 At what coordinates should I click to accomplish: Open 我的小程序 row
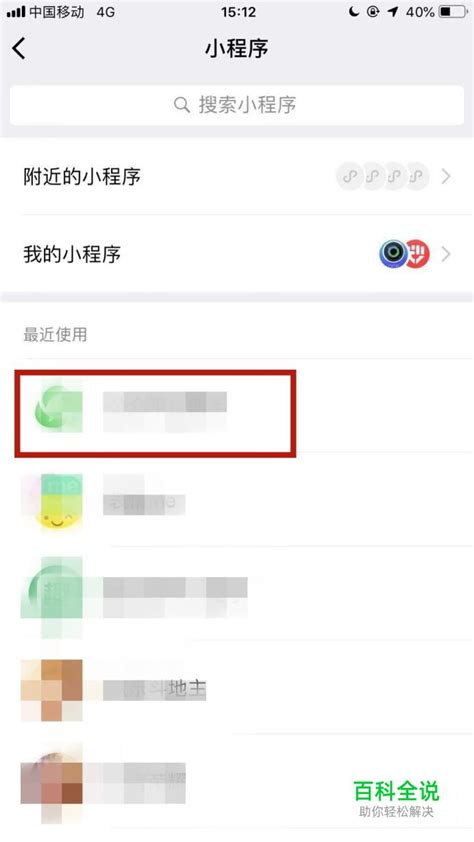pyautogui.click(x=237, y=254)
